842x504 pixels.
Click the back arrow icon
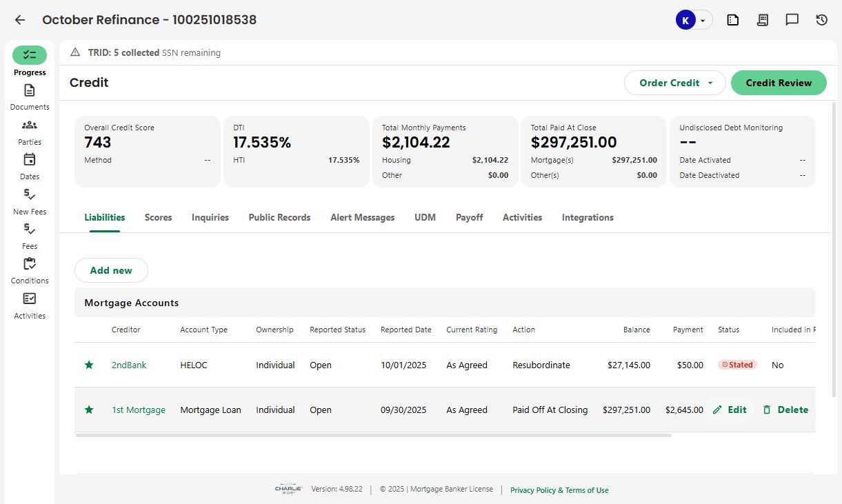20,20
